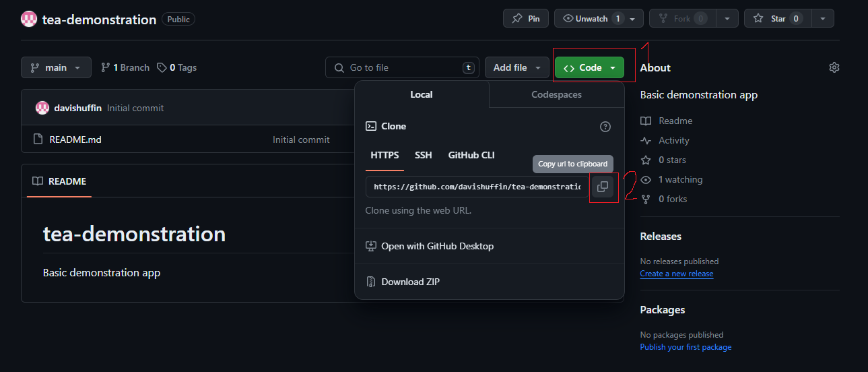Select the GitHub CLI clone tab
This screenshot has width=868, height=372.
(x=471, y=155)
